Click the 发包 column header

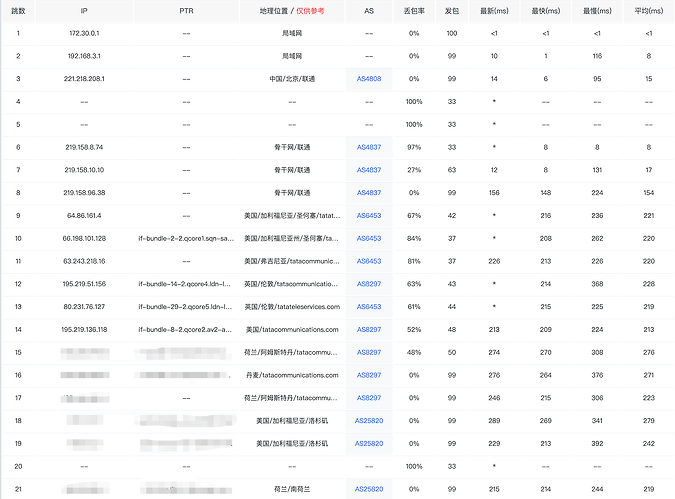[x=452, y=11]
